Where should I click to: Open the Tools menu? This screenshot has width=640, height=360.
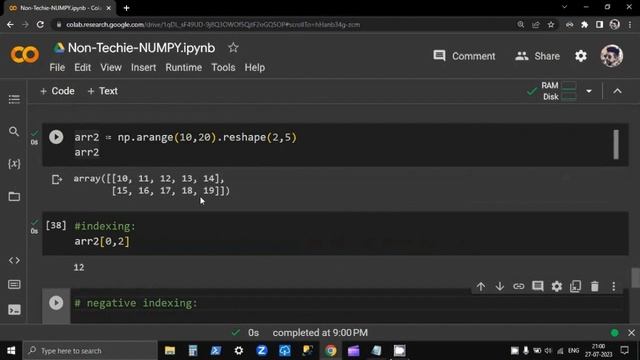point(223,68)
